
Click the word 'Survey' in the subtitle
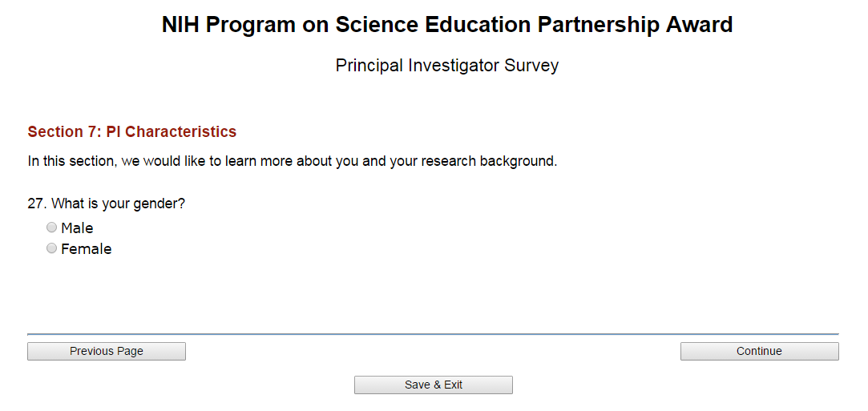(x=531, y=66)
